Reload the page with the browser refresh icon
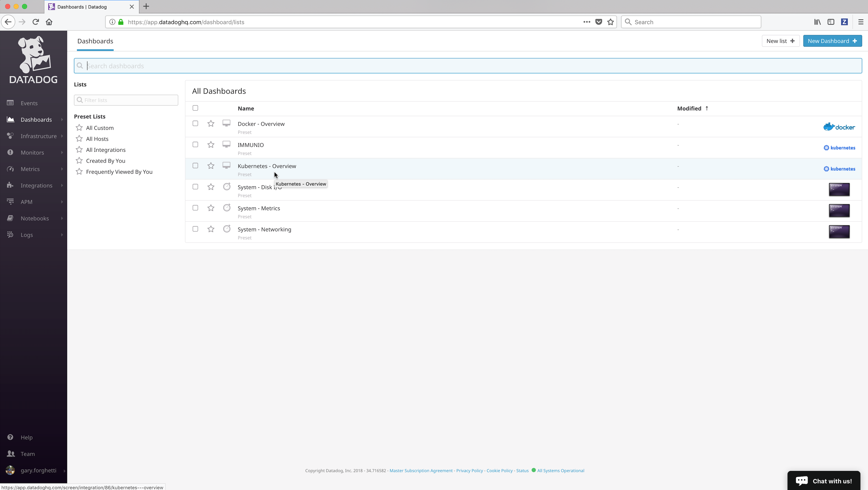868x490 pixels. click(36, 22)
